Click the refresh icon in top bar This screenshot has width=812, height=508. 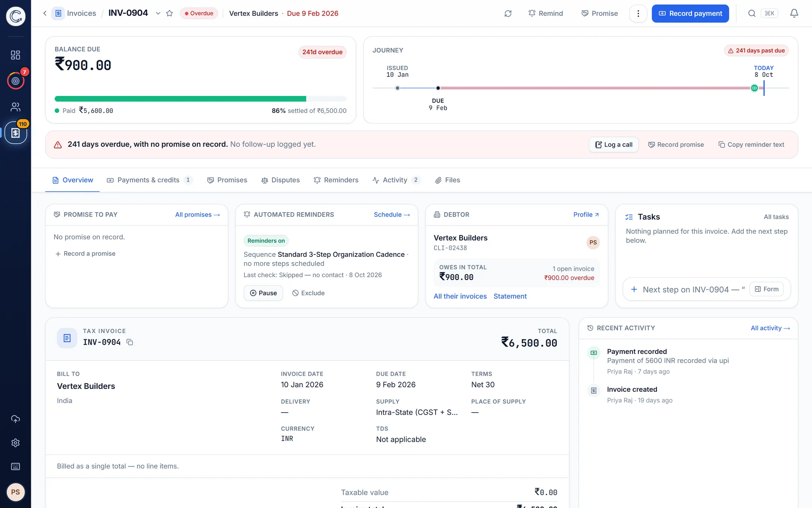(x=508, y=13)
